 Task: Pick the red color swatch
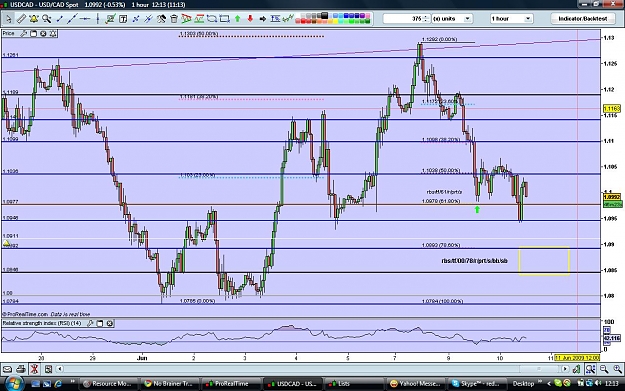tap(303, 21)
